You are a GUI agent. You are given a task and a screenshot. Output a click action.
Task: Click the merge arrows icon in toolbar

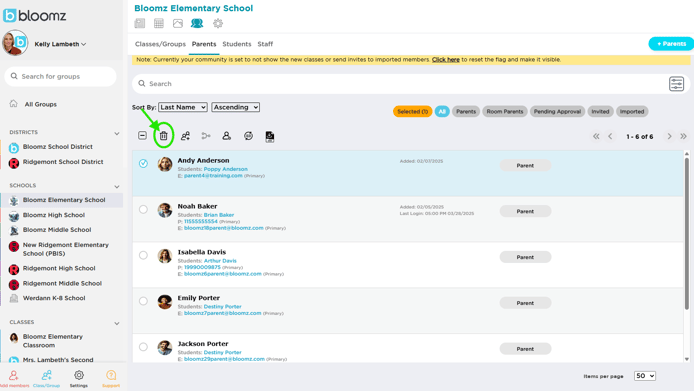click(x=206, y=136)
